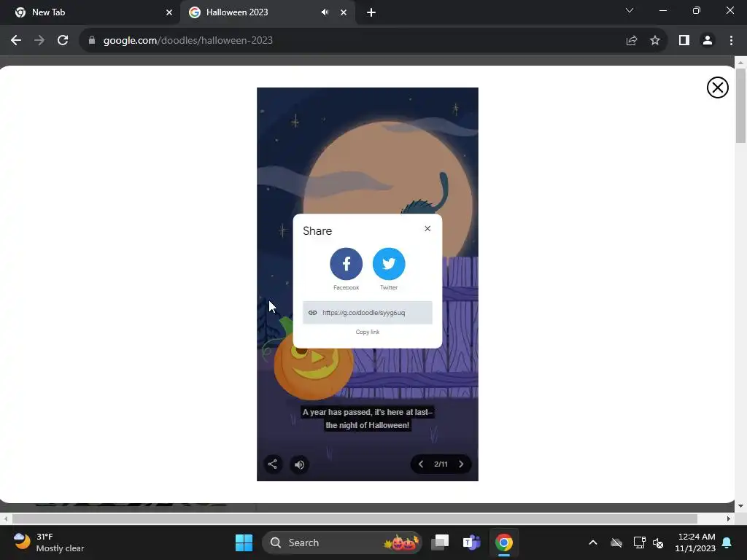
Task: Toggle the Chrome side panel
Action: pos(684,41)
